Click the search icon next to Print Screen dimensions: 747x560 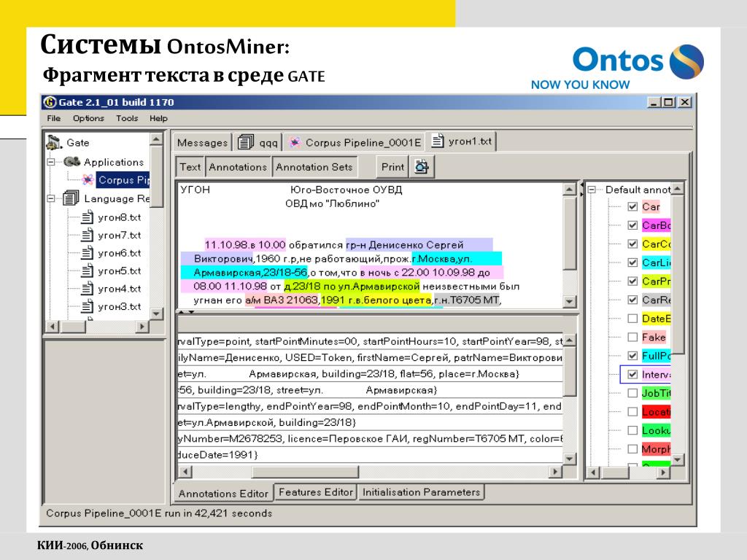coord(422,167)
